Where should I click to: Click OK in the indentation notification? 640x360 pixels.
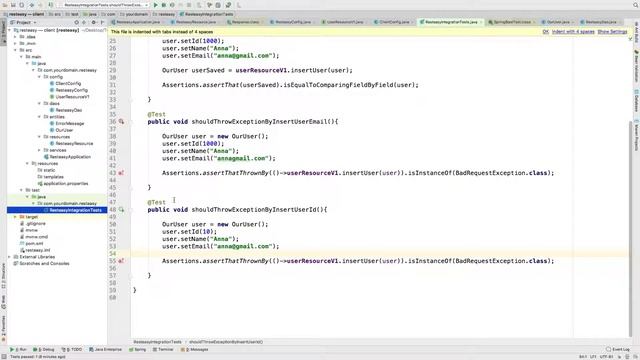coord(545,32)
